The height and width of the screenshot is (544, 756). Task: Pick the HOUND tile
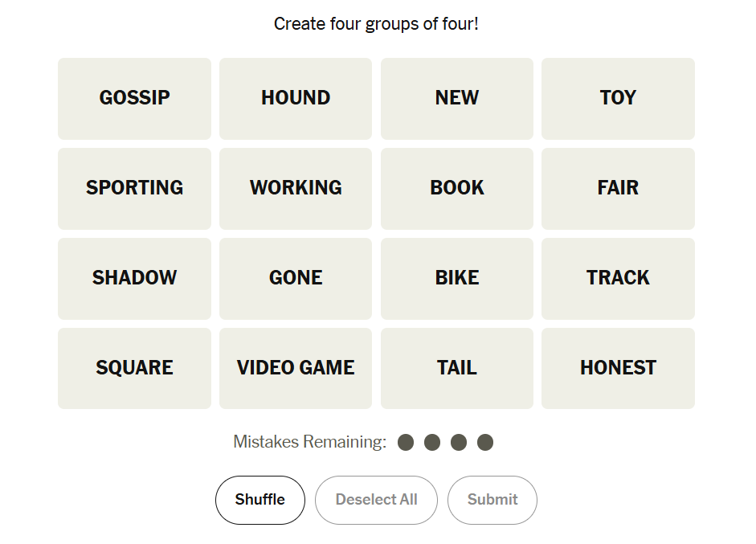[296, 98]
